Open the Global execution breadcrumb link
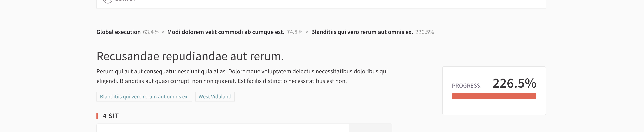 click(x=119, y=32)
